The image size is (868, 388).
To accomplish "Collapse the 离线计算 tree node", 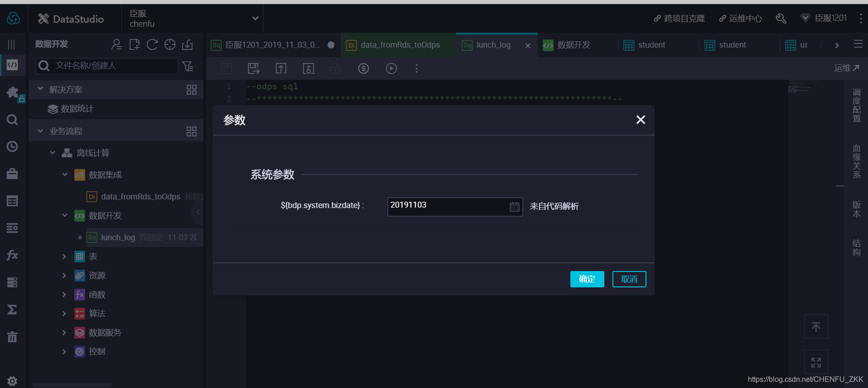I will 53,153.
